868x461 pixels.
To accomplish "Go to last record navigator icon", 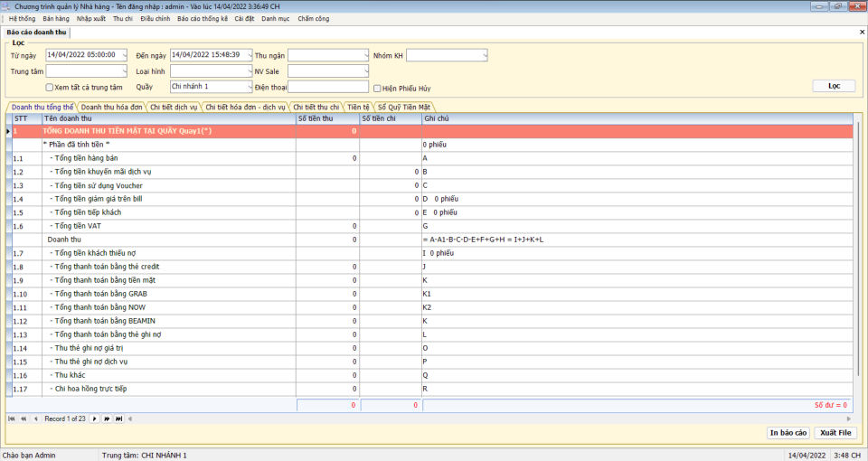I will [x=119, y=419].
